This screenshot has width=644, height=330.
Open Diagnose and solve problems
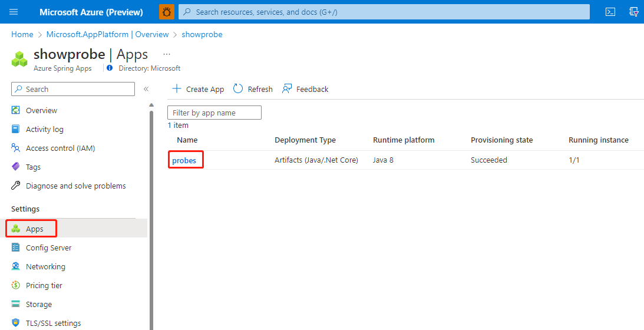(x=77, y=186)
